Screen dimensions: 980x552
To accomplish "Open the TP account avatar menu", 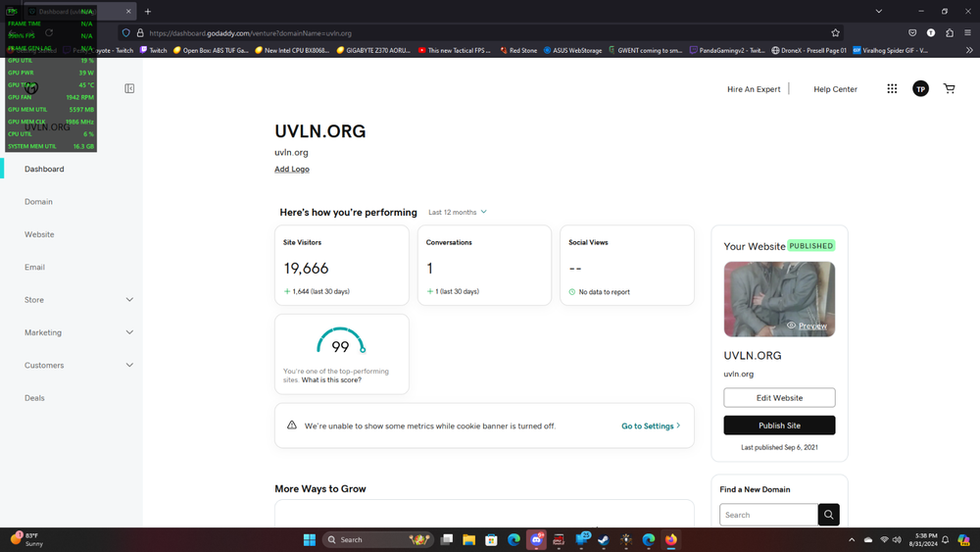I will click(920, 89).
